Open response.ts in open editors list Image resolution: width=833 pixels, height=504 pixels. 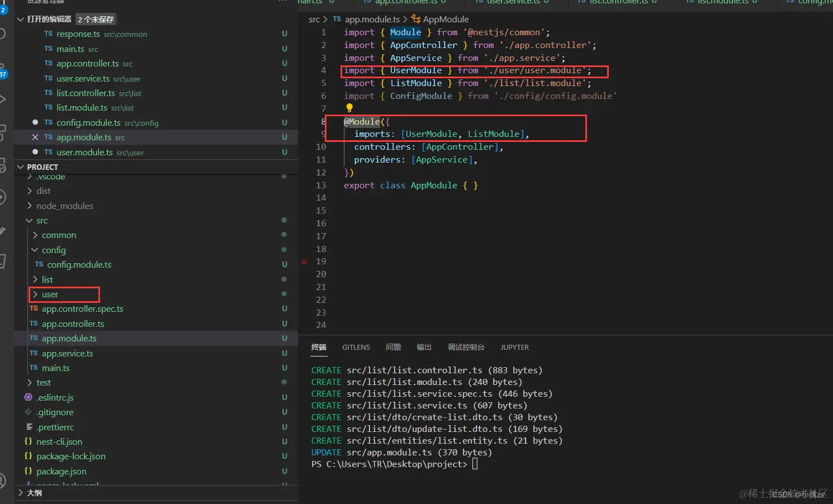155,34
